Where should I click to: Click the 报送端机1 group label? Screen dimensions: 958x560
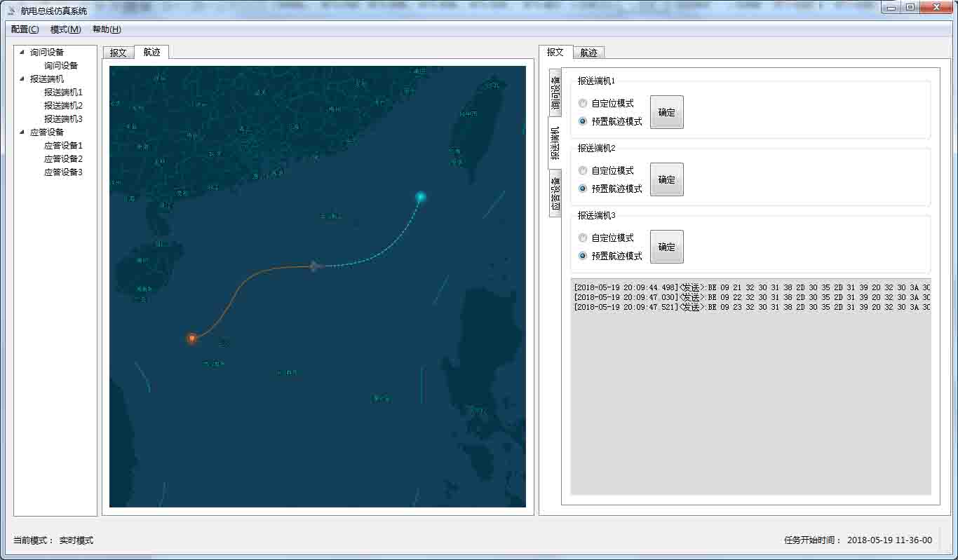pyautogui.click(x=596, y=81)
